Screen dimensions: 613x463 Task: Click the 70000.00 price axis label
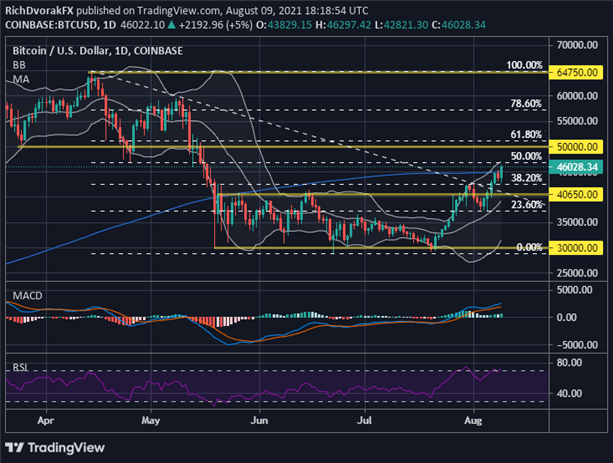point(577,45)
